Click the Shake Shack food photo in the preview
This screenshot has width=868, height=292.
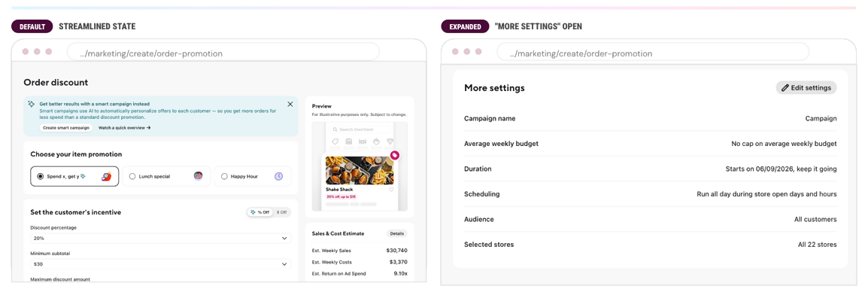click(x=360, y=170)
